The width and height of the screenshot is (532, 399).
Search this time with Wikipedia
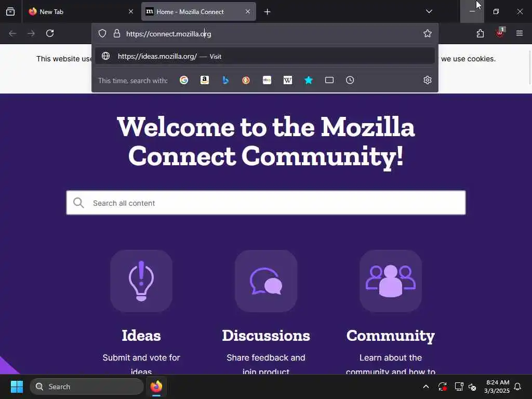(x=288, y=80)
